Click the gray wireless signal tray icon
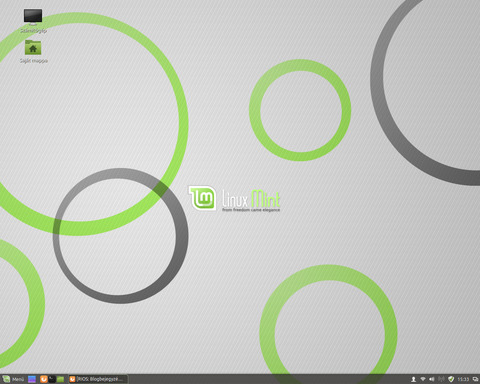The width and height of the screenshot is (480, 384). (441, 379)
